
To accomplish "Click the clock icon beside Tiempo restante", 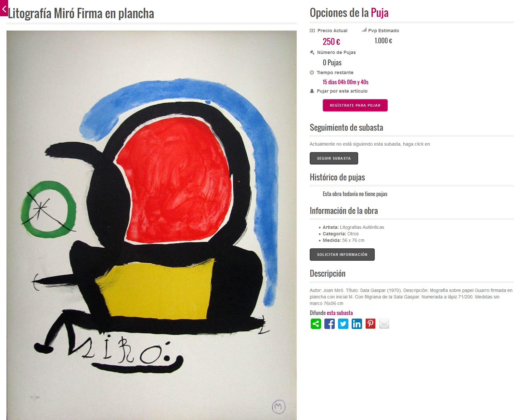I will click(312, 72).
